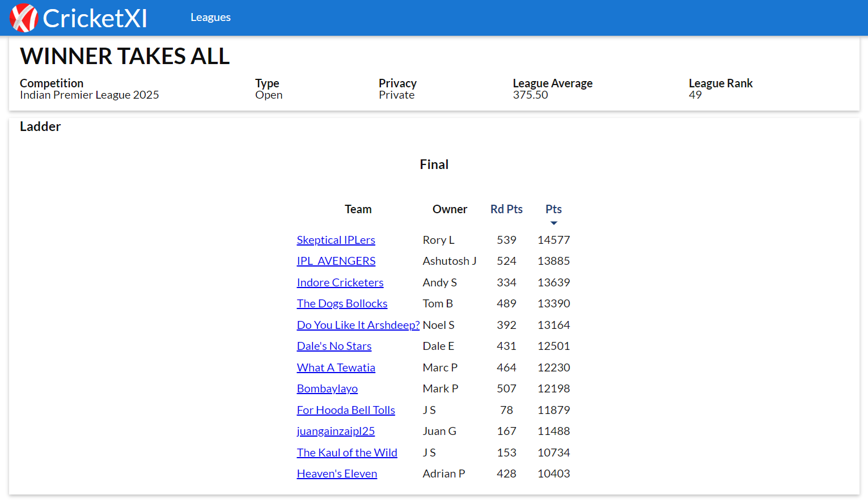Open Dale's No Stars team link
868x503 pixels.
[x=334, y=346]
